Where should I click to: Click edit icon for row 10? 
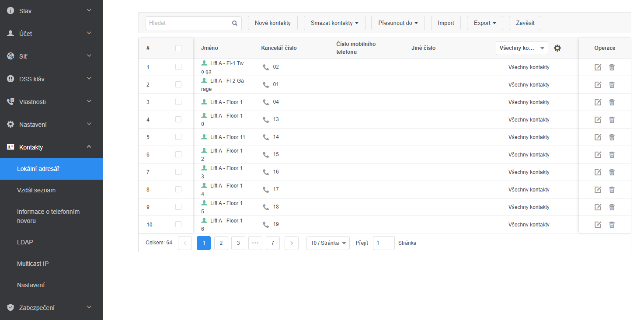[598, 225]
